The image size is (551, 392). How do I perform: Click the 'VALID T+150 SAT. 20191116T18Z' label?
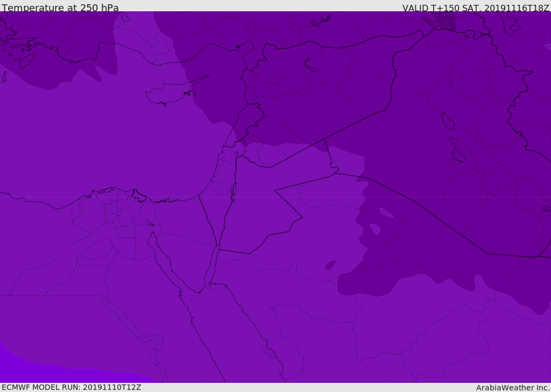click(476, 8)
